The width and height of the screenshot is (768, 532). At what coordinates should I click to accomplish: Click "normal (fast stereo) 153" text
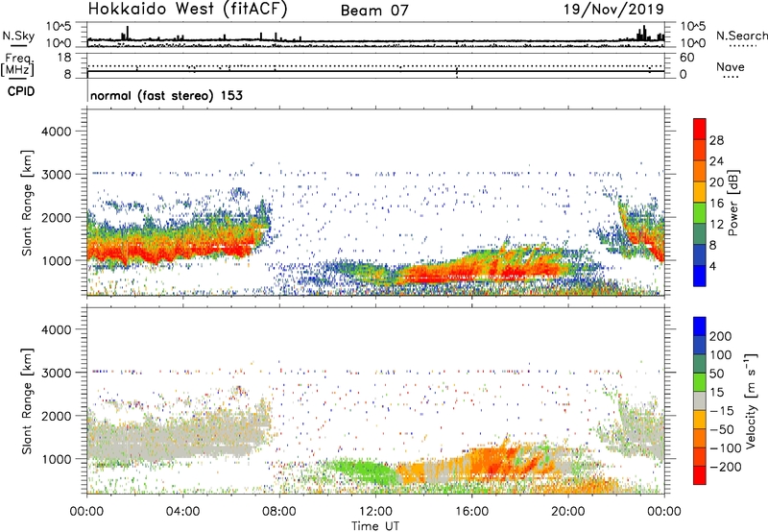(166, 95)
